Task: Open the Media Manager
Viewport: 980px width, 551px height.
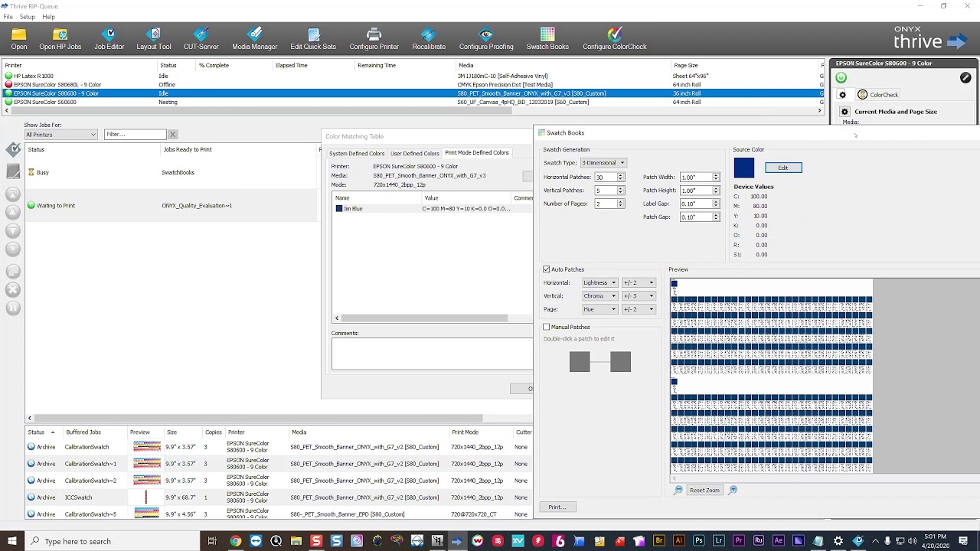Action: coord(255,39)
